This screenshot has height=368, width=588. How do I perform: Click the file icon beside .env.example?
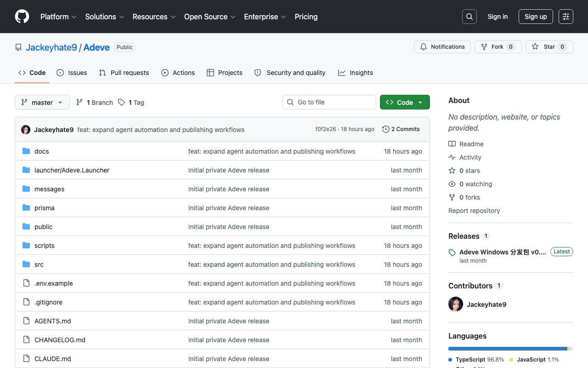(x=26, y=283)
